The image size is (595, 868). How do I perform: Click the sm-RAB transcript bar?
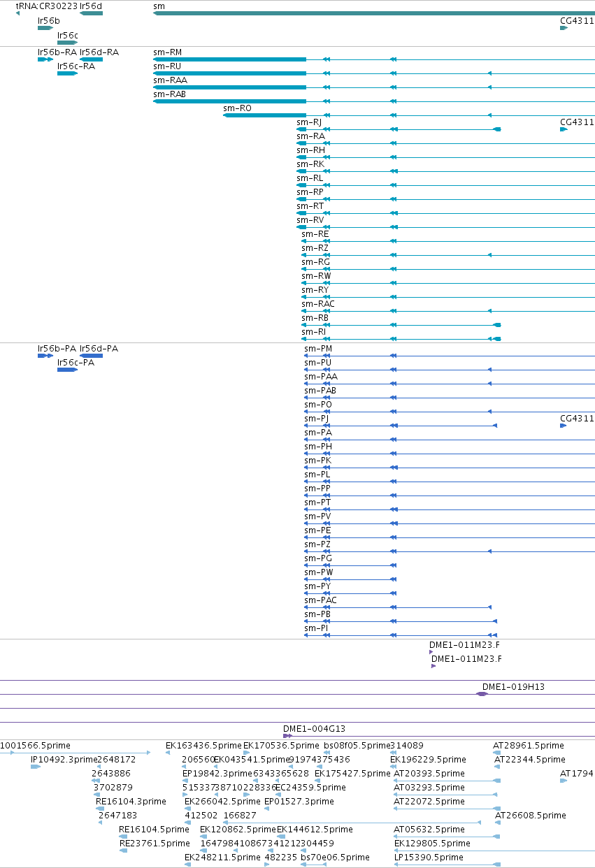click(x=229, y=101)
